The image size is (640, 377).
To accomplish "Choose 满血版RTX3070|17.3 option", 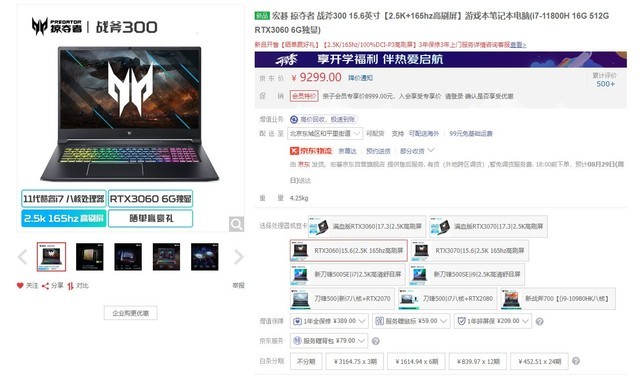I will coord(488,226).
